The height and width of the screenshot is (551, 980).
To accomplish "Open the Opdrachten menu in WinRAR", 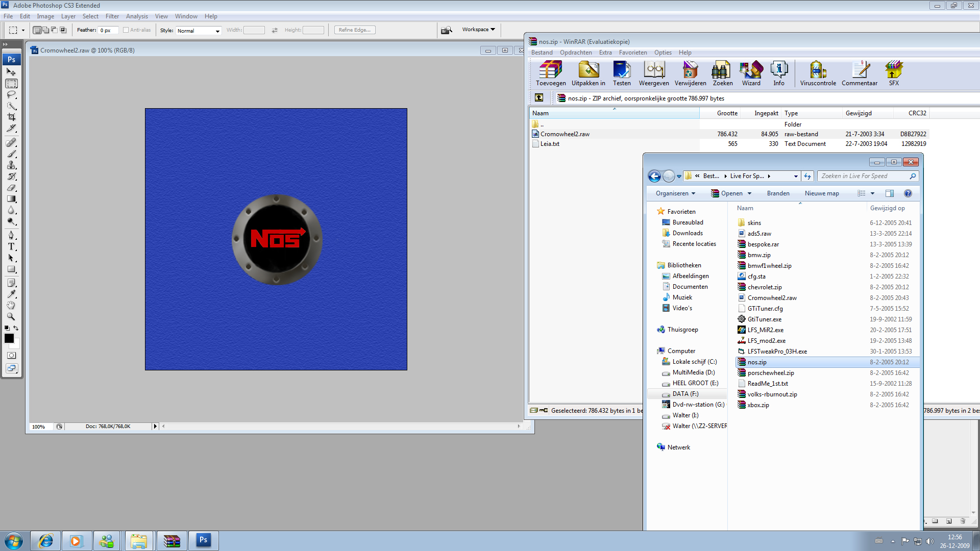I will 575,53.
